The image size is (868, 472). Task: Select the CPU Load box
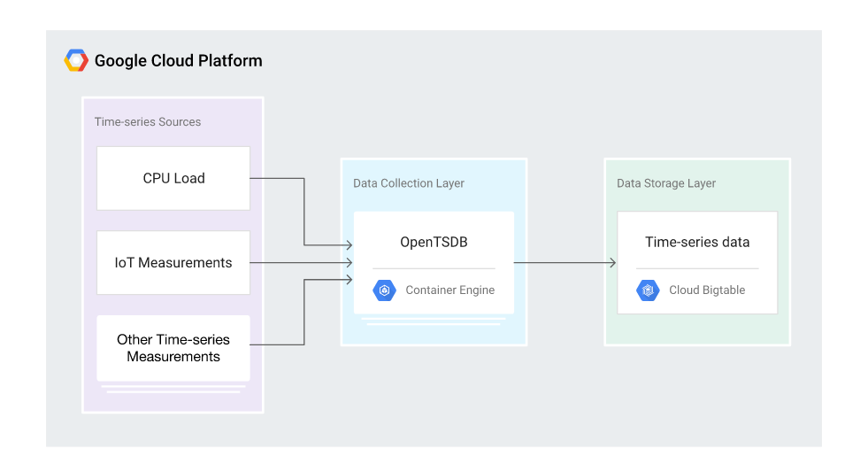173,178
